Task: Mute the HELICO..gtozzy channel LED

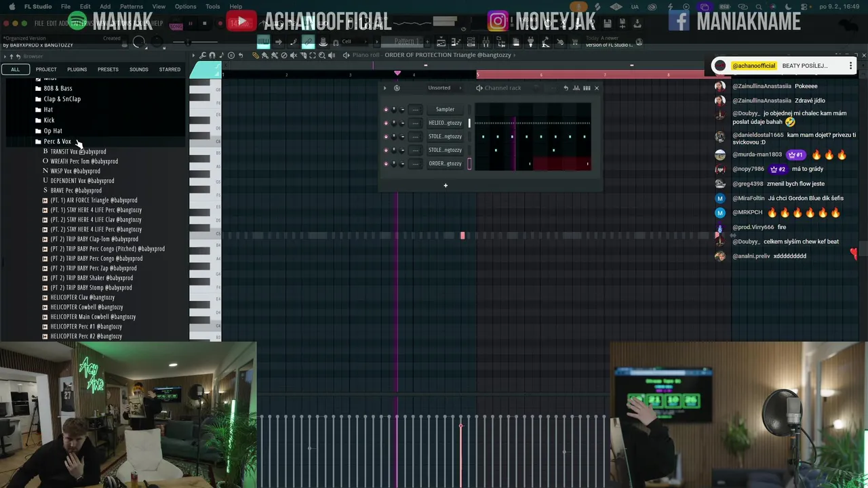Action: (x=386, y=123)
